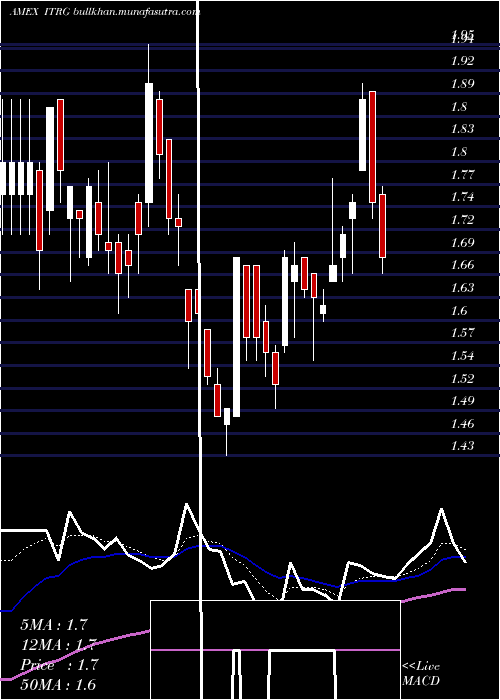Click the 12MA : 1.7 label
The height and width of the screenshot is (700, 500).
[x=58, y=645]
